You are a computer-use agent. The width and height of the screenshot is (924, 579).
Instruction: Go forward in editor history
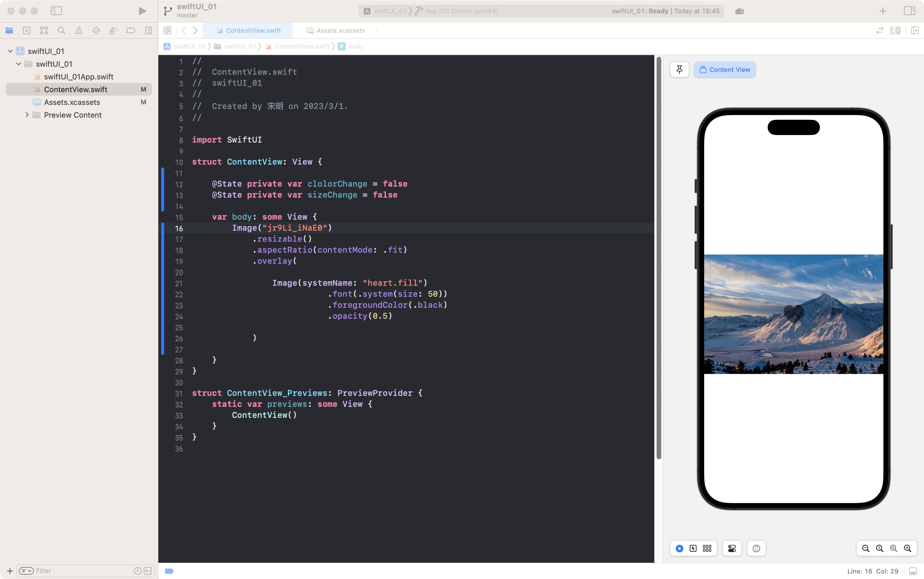195,30
